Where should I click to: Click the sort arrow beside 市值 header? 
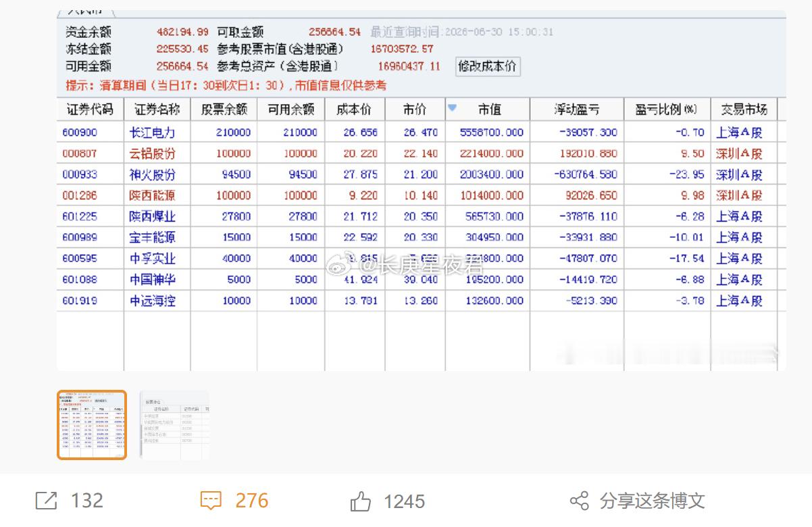click(453, 107)
